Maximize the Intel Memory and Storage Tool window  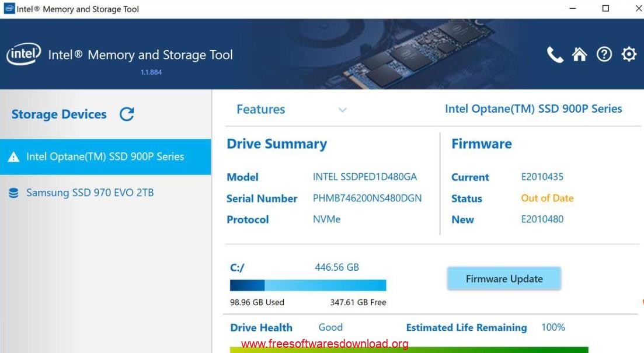tap(605, 9)
